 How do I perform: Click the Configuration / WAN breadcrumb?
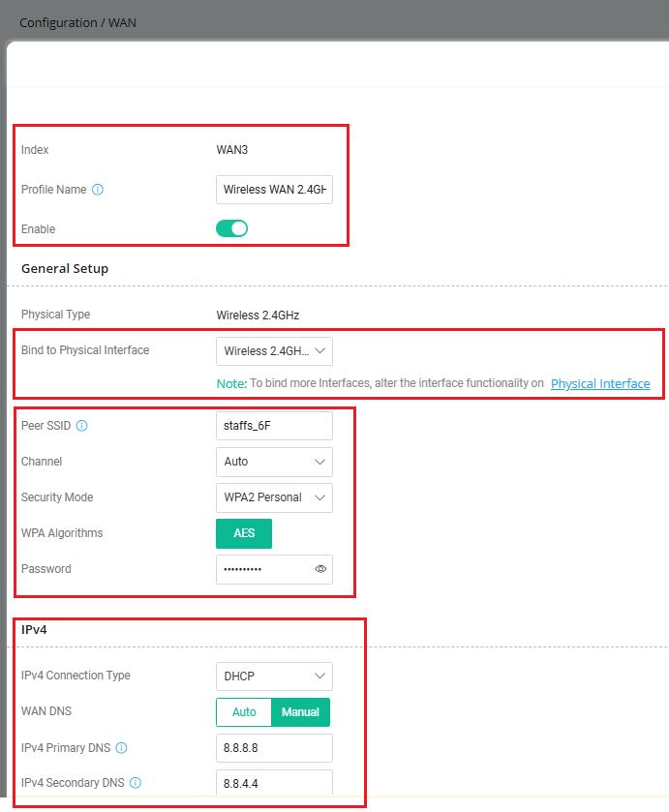[77, 21]
